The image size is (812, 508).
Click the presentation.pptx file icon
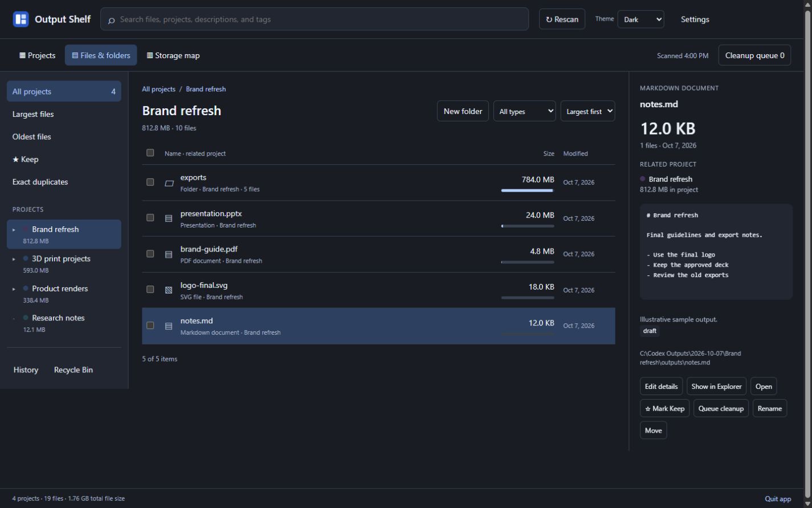tap(169, 218)
